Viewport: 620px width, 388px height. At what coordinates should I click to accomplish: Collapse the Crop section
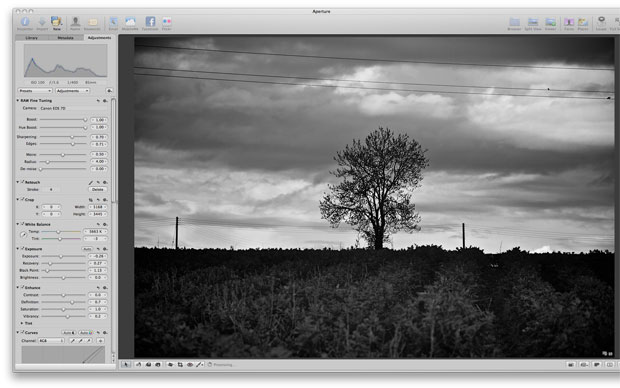(x=18, y=199)
